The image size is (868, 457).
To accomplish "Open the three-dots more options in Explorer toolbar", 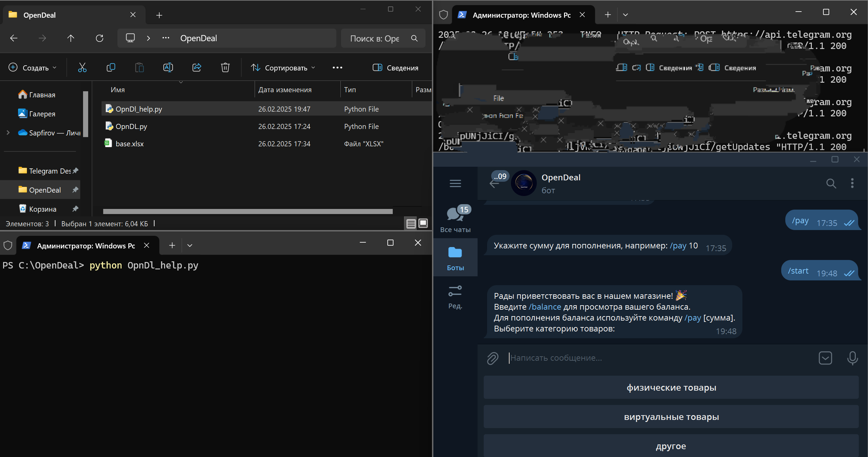I will click(x=337, y=67).
